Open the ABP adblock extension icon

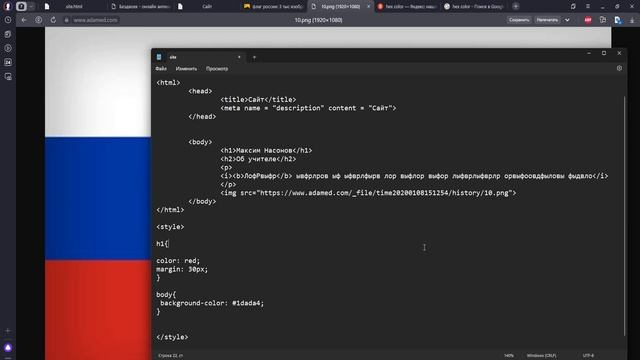click(x=588, y=20)
